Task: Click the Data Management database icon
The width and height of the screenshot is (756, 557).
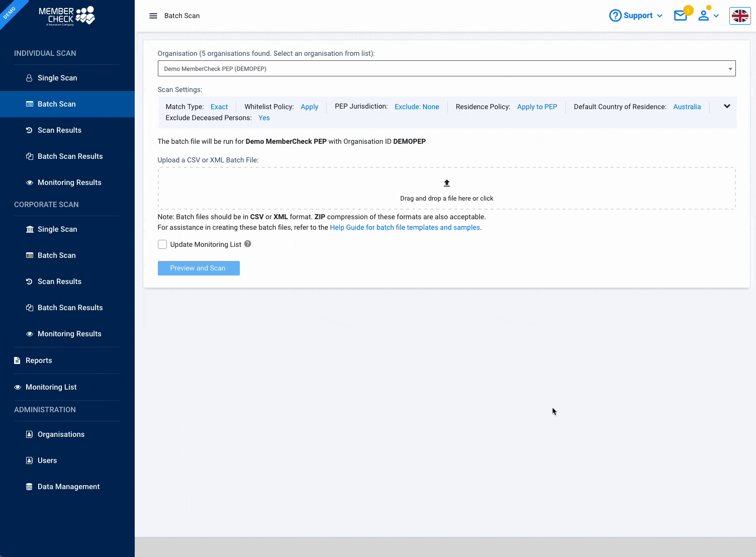Action: coord(30,487)
